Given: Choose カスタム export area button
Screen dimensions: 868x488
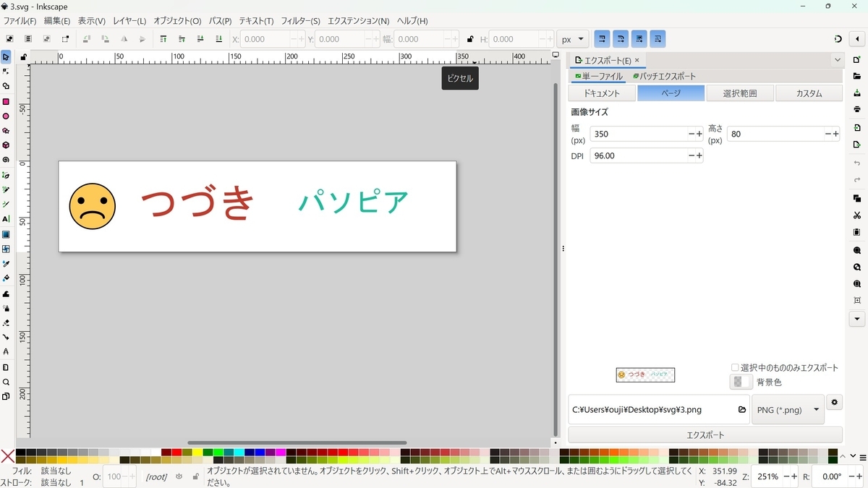Looking at the screenshot, I should pyautogui.click(x=809, y=93).
